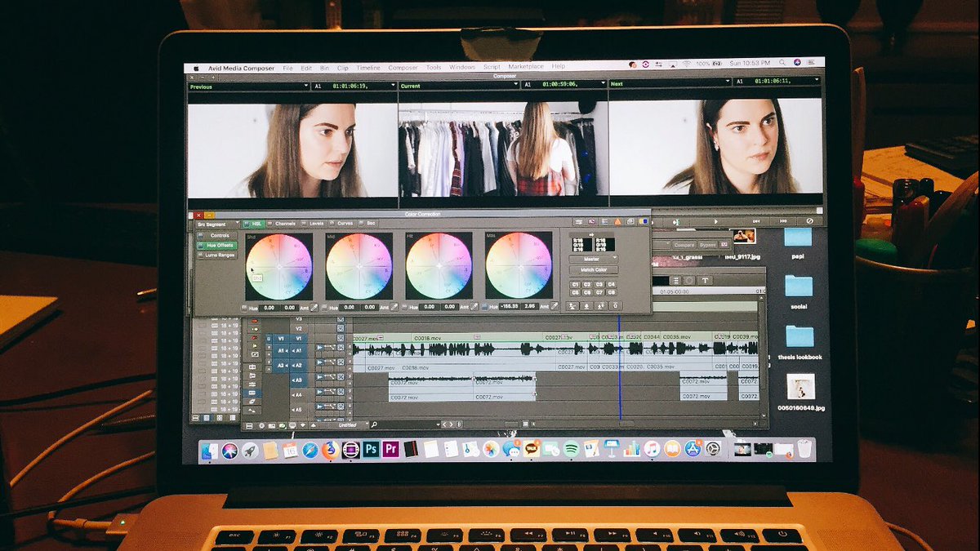Open the Master dropdown in Color Correction
The height and width of the screenshot is (551, 980).
[593, 259]
